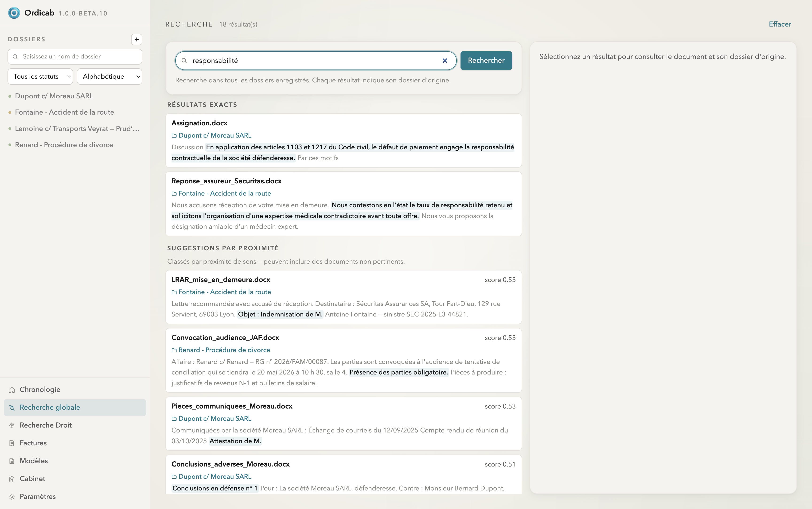This screenshot has height=509, width=812.
Task: Click the Recherche Droit scales icon
Action: point(12,425)
